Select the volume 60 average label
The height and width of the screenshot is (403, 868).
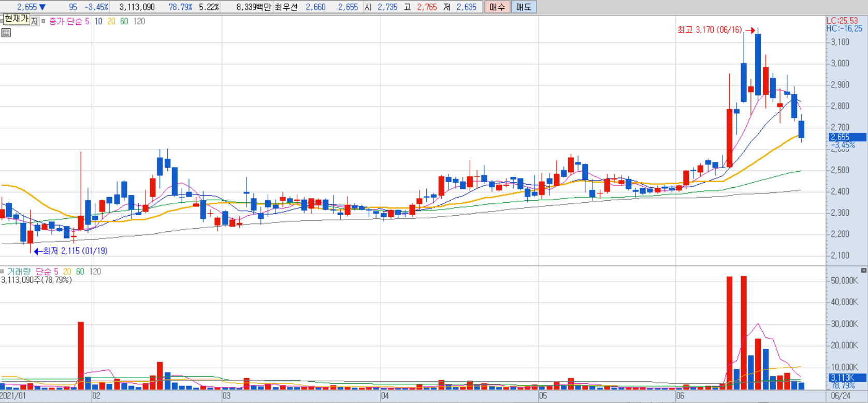tap(80, 272)
